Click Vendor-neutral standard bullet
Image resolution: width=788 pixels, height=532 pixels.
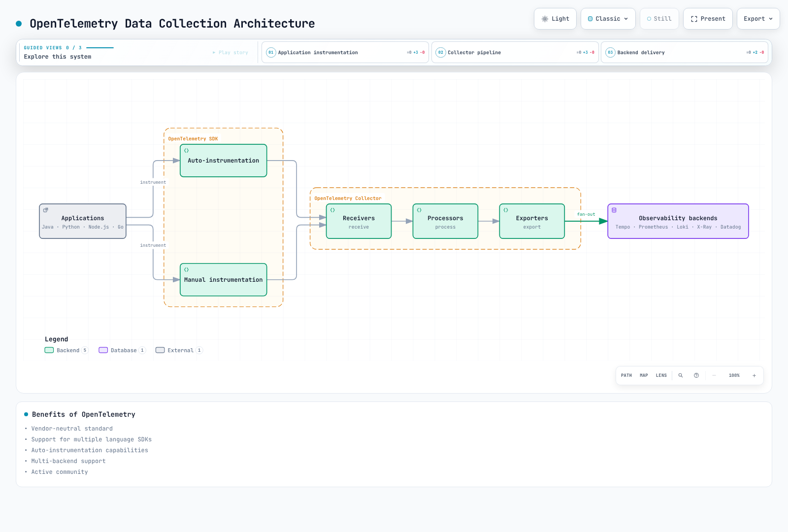(x=72, y=429)
